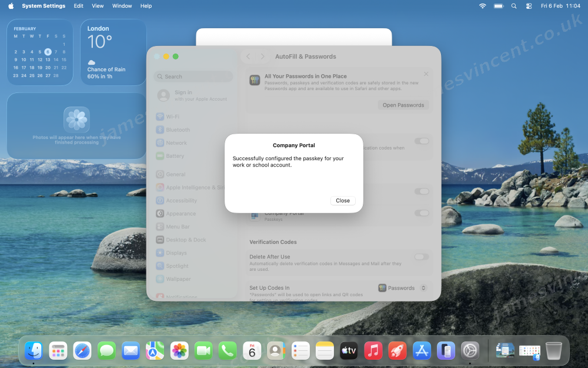Open the Maps app in the dock
The image size is (588, 368).
coord(155,352)
